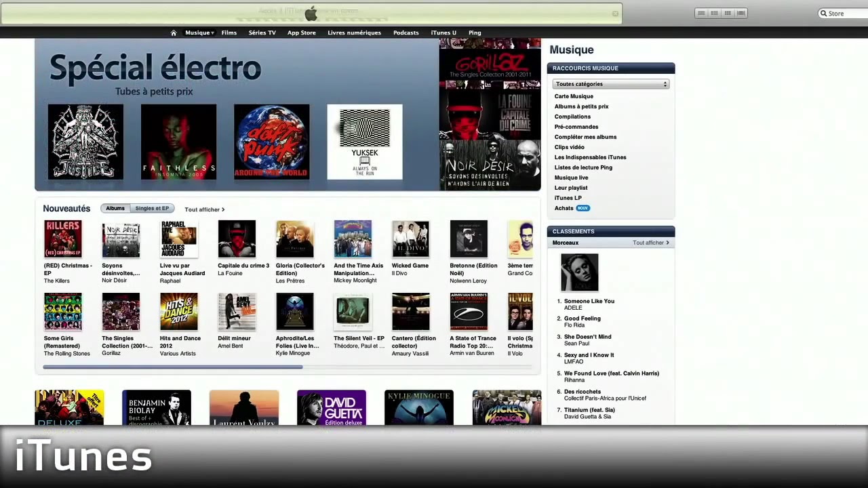Open the Clips vidéo link
This screenshot has width=868, height=488.
569,147
